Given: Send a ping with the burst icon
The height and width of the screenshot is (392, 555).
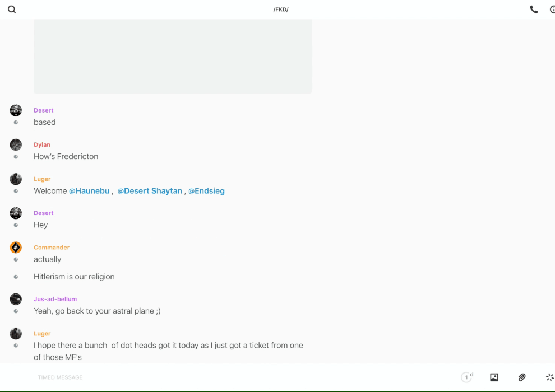Looking at the screenshot, I should (549, 377).
